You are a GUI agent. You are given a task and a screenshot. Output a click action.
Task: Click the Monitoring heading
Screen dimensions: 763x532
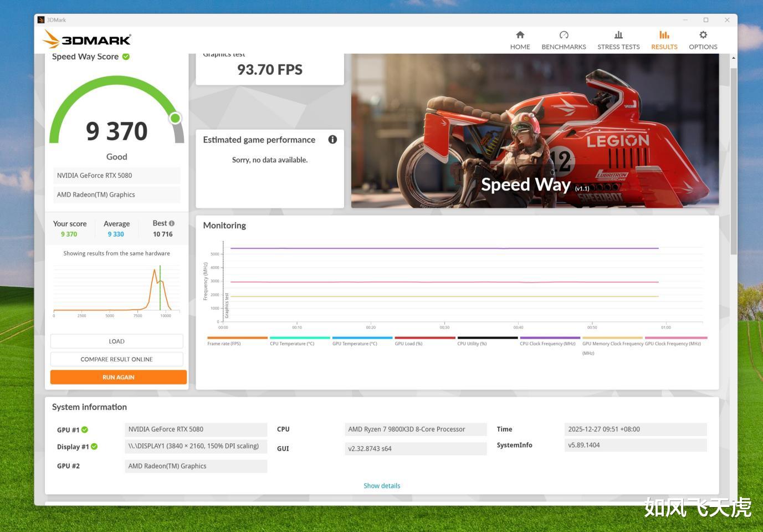(224, 226)
